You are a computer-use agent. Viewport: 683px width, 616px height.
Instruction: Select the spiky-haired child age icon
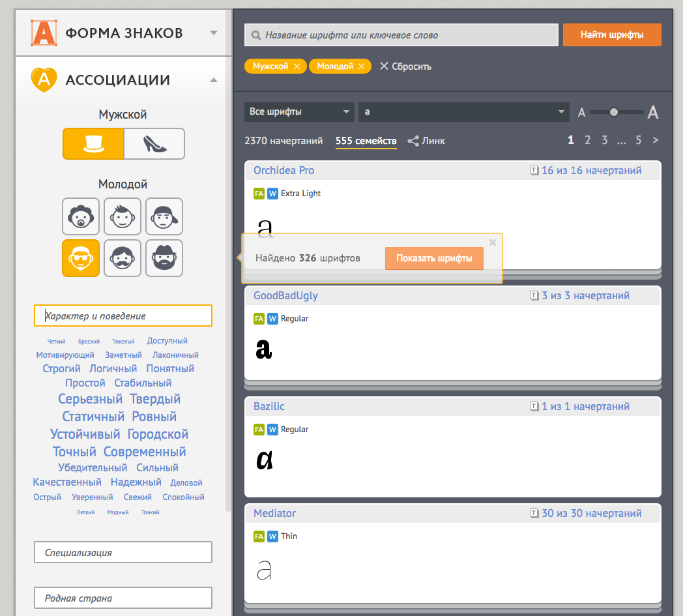pos(123,216)
